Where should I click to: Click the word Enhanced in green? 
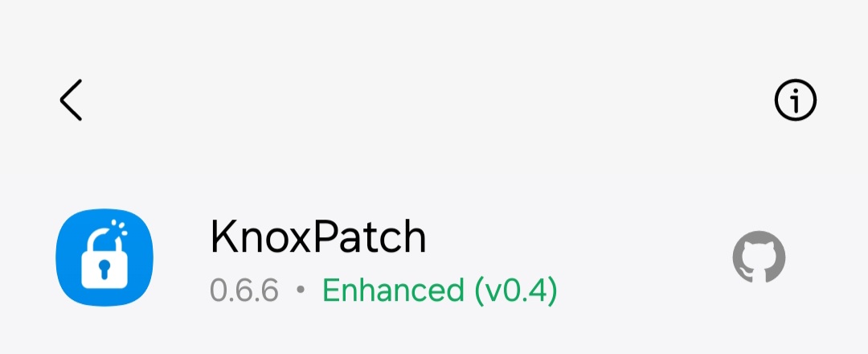point(393,290)
